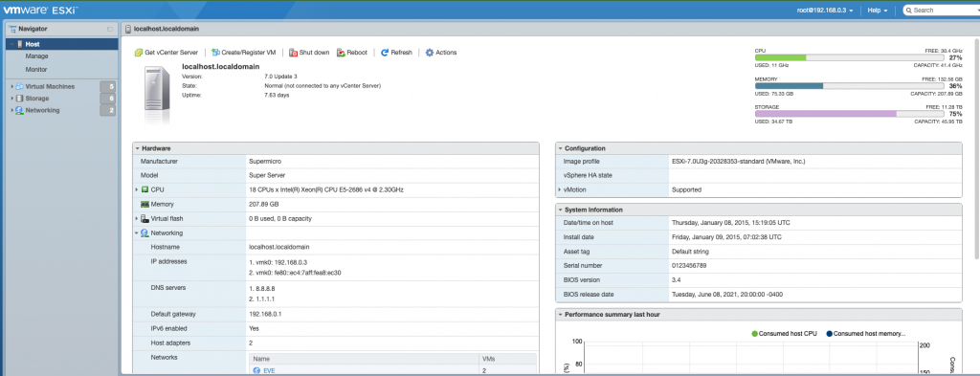Open root@192.168.0.3 user menu
The image size is (980, 376).
(x=825, y=10)
